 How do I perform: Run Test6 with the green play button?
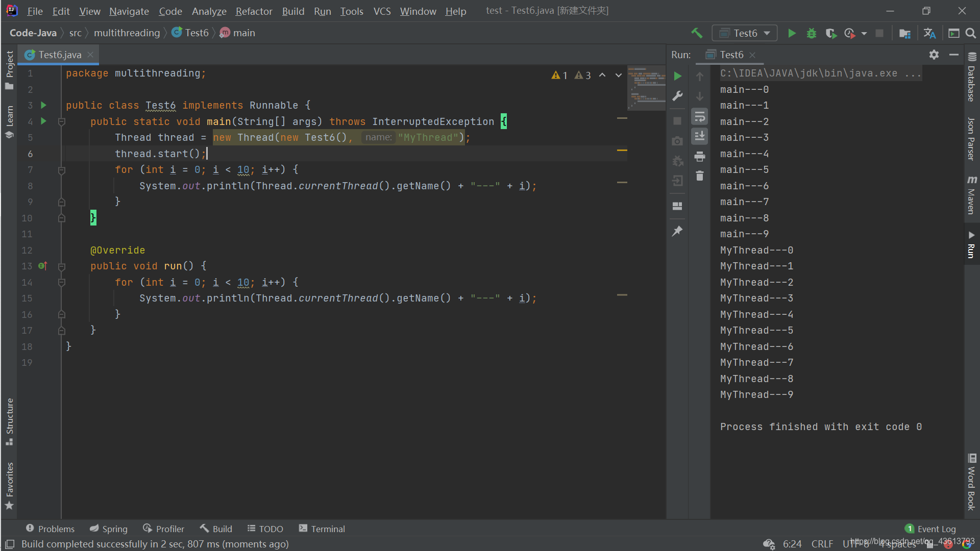click(x=792, y=33)
